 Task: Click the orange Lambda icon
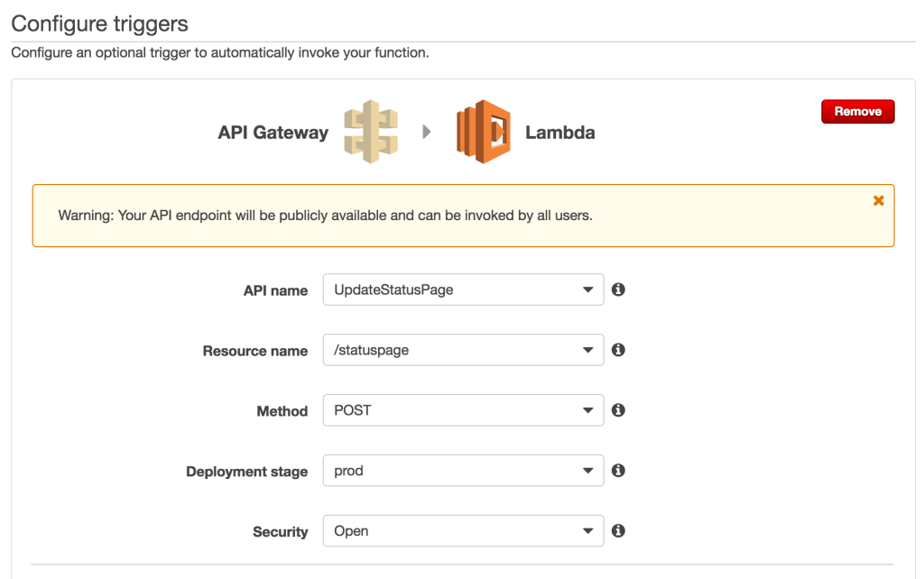pyautogui.click(x=484, y=132)
